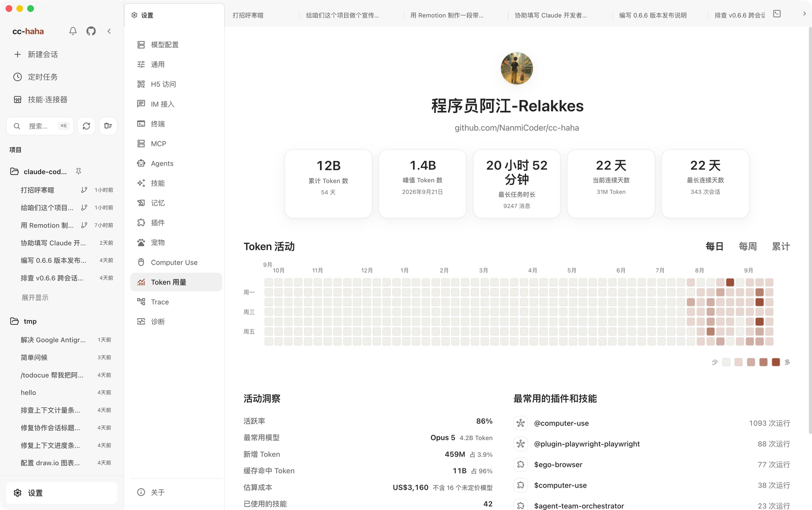Screen dimensions: 812x510
Task: Open the GitHub icon link
Action: point(91,31)
